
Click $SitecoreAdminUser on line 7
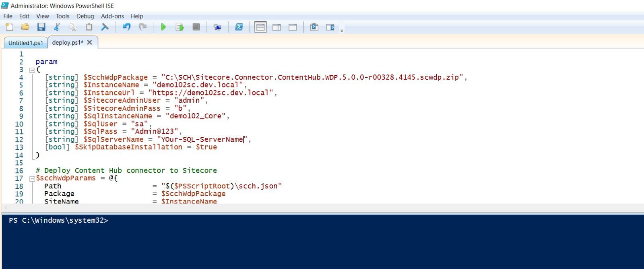[122, 101]
